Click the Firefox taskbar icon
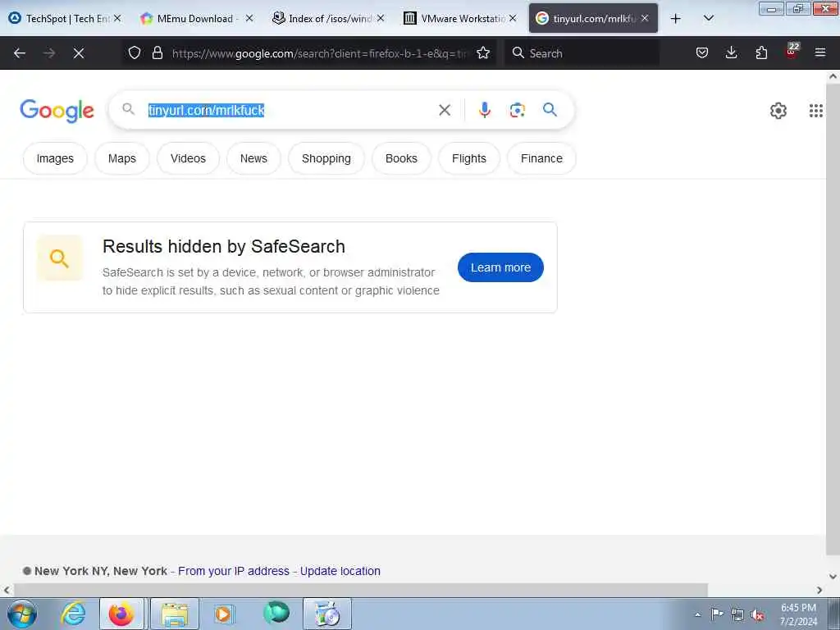Image resolution: width=840 pixels, height=630 pixels. [121, 614]
